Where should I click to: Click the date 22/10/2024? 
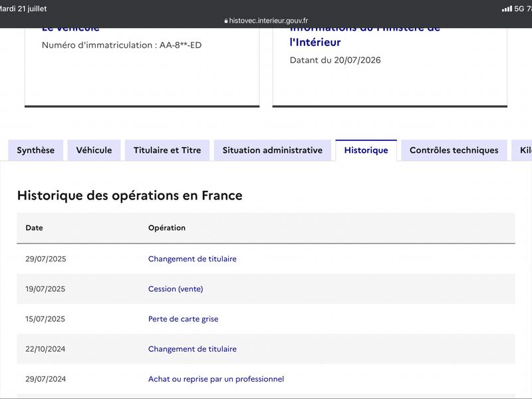45,348
